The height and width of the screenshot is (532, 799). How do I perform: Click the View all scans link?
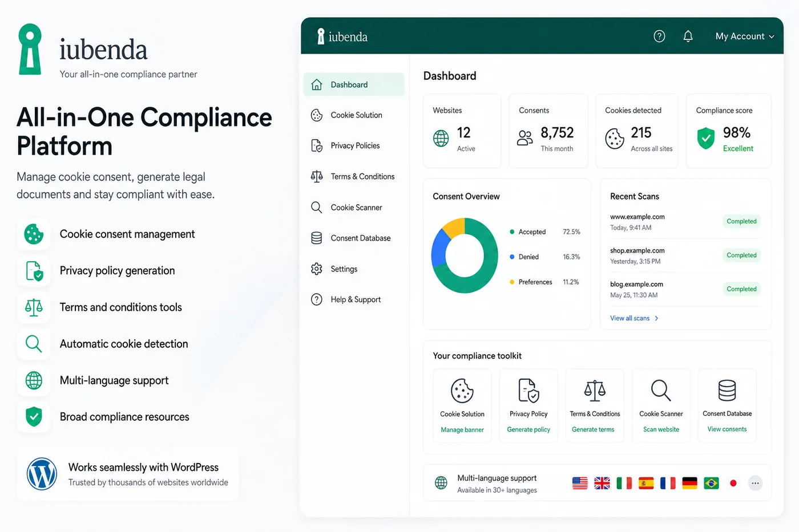629,318
